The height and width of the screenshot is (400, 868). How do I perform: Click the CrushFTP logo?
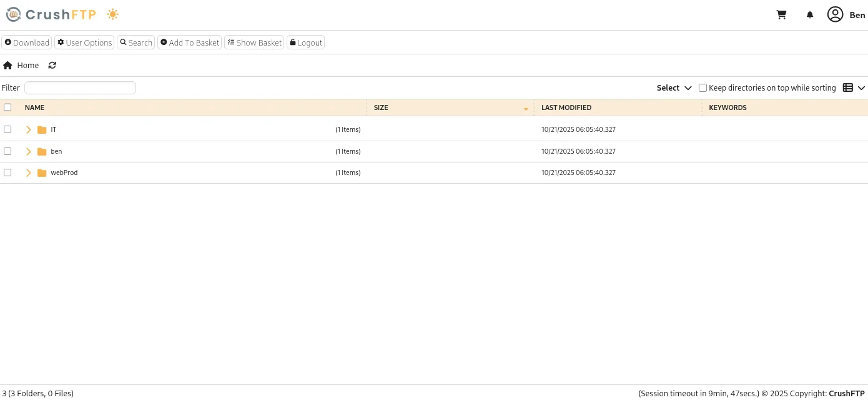pyautogui.click(x=51, y=14)
